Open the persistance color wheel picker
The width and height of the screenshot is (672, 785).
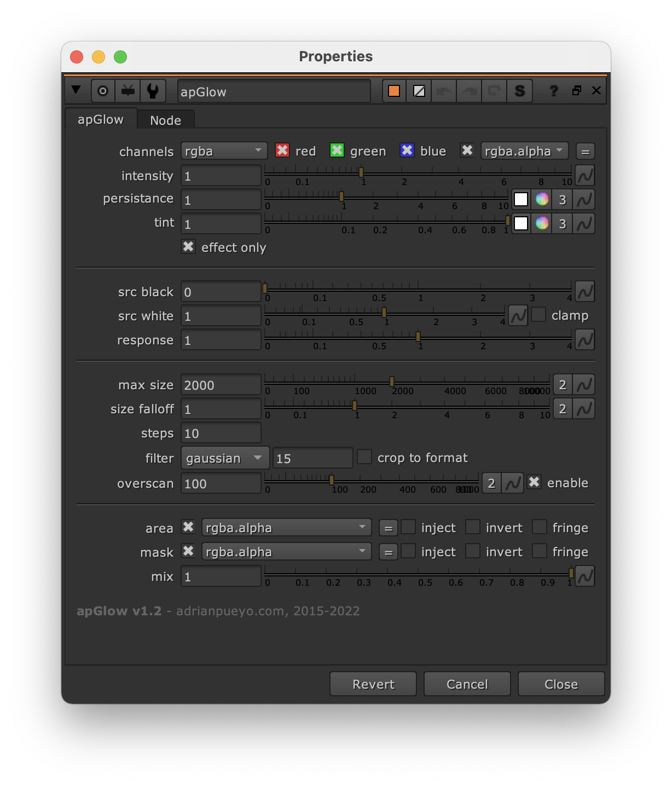(x=542, y=199)
